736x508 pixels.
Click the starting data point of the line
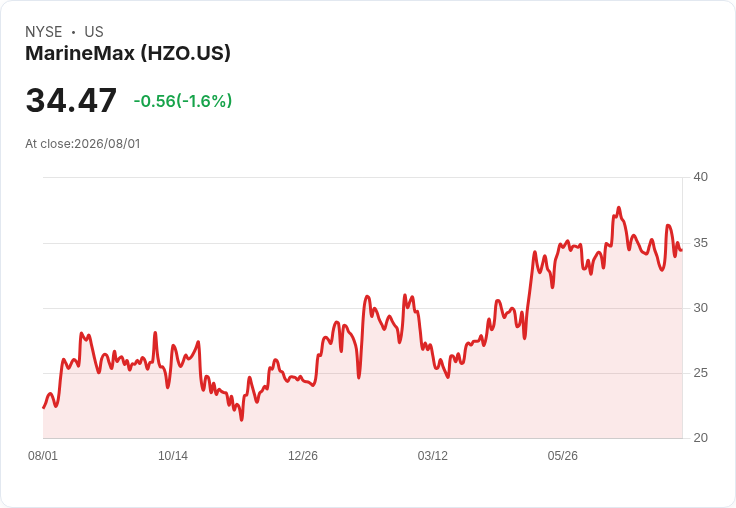pyautogui.click(x=44, y=408)
